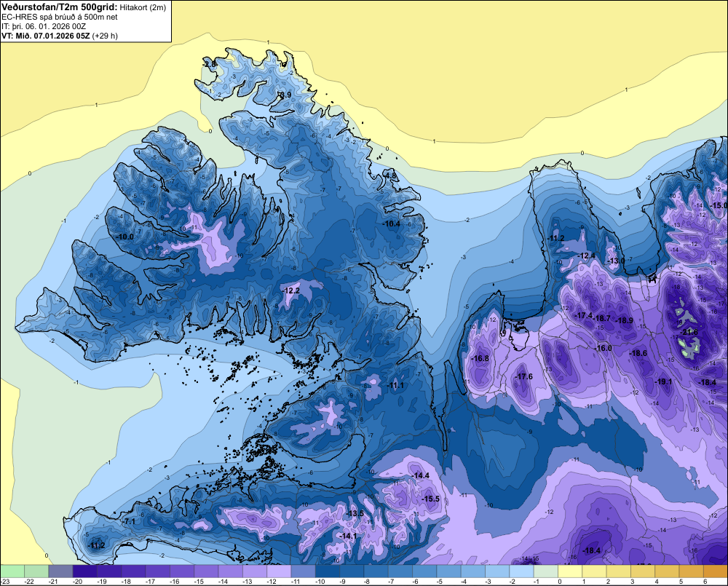
Task: Select the darkest purple legend swatch at -20
Action: 85,571
